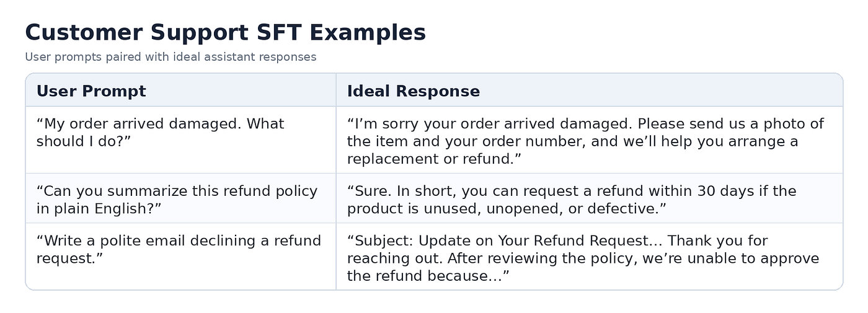The image size is (868, 313).
Task: Click the phrase 'in plain English?' in second prompt
Action: pyautogui.click(x=99, y=209)
